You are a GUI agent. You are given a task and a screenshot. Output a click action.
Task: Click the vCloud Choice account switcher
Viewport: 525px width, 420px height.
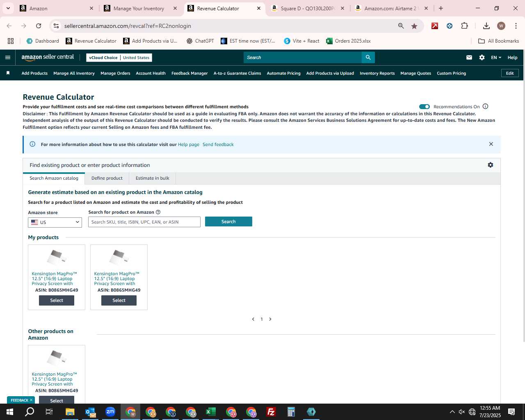(119, 57)
